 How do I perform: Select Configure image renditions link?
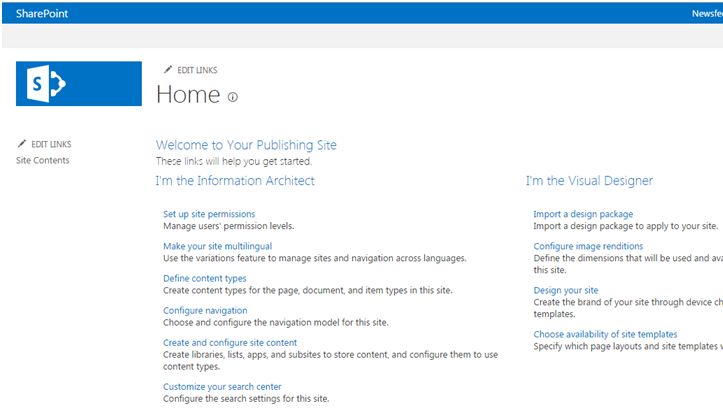(588, 246)
